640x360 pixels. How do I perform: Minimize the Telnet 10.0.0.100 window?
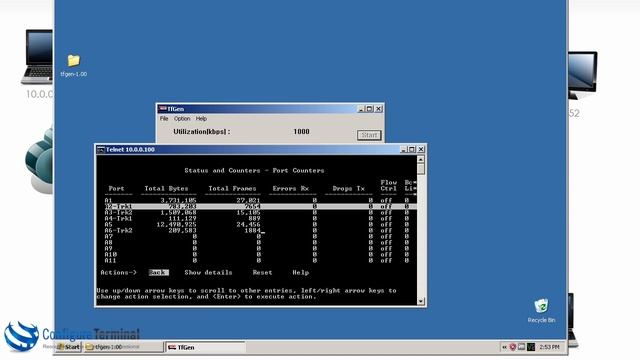pyautogui.click(x=403, y=149)
